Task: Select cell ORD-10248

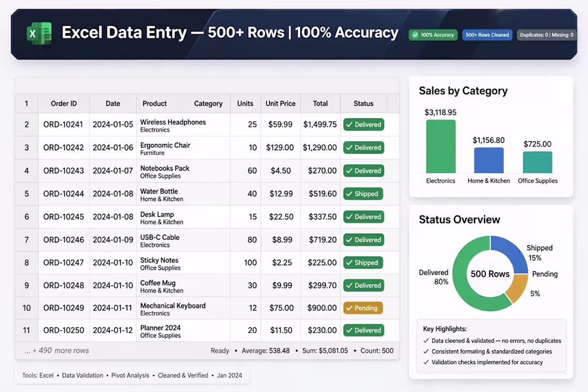Action: pos(64,286)
